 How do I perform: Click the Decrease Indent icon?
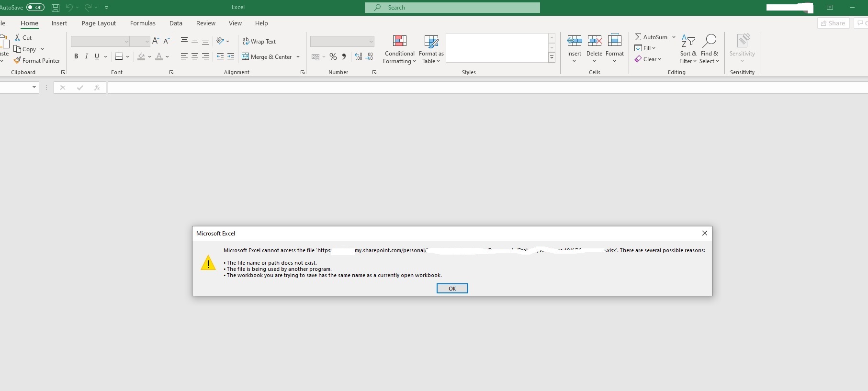pyautogui.click(x=220, y=56)
